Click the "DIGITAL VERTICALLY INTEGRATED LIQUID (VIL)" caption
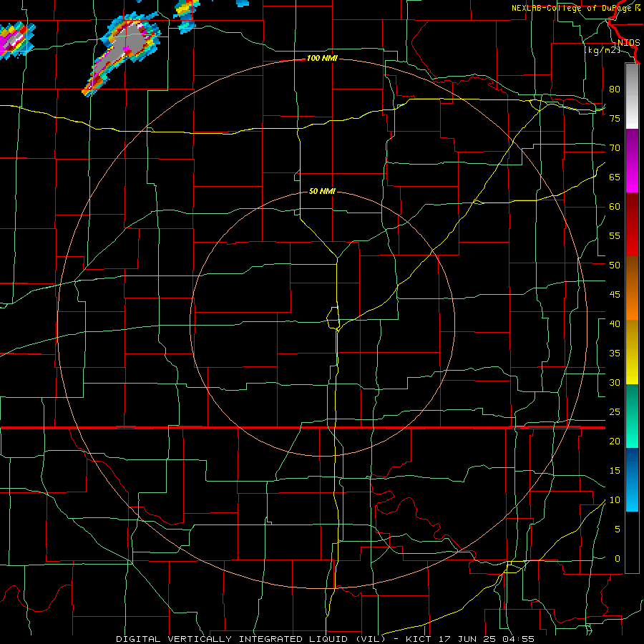 click(250, 639)
